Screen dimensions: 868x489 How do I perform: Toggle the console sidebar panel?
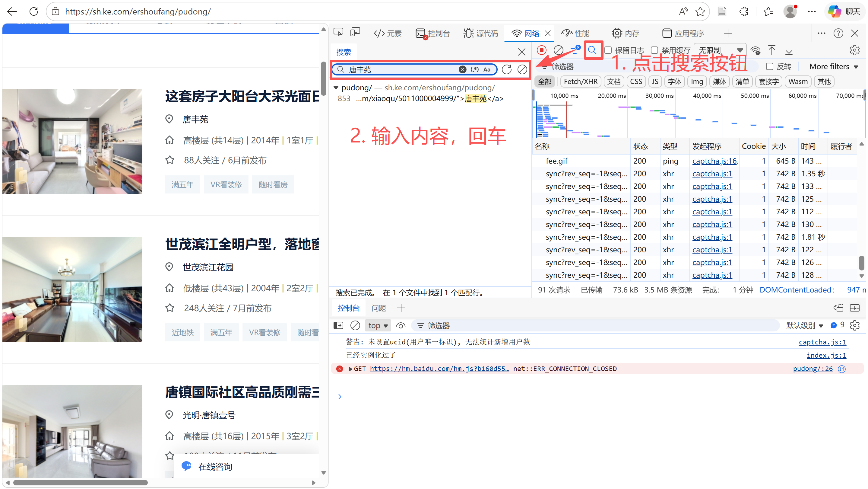pyautogui.click(x=338, y=325)
